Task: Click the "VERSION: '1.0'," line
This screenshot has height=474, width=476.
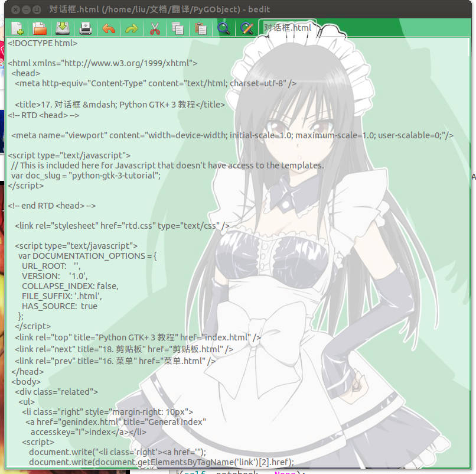Action: pyautogui.click(x=55, y=276)
